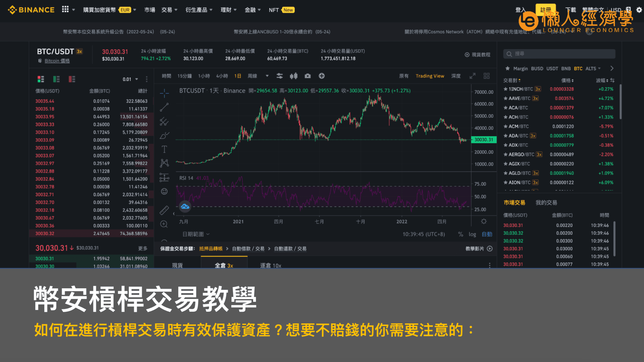The image size is (644, 362).
Task: Select the Isolated 10x tab
Action: pyautogui.click(x=270, y=265)
